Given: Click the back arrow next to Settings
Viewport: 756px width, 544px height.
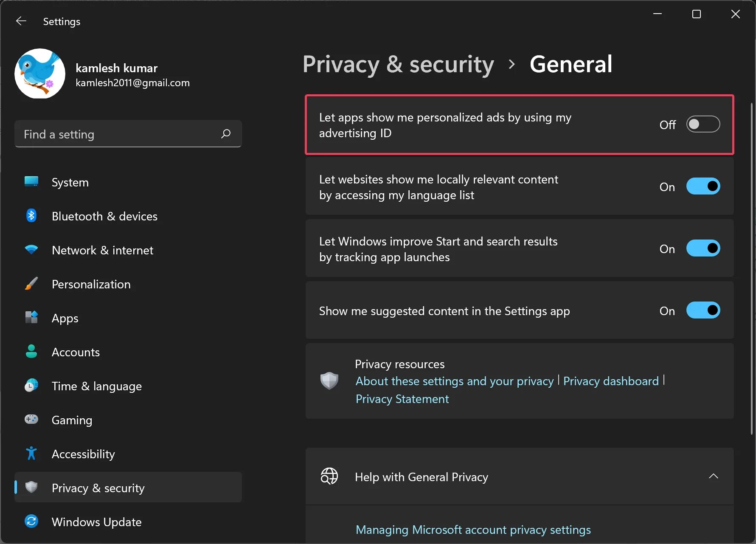Looking at the screenshot, I should pyautogui.click(x=21, y=21).
